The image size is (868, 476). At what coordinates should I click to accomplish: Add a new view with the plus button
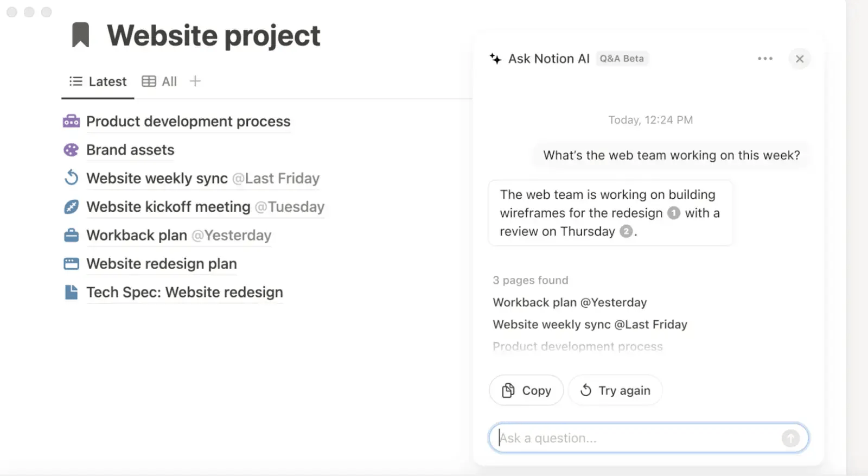pos(195,81)
